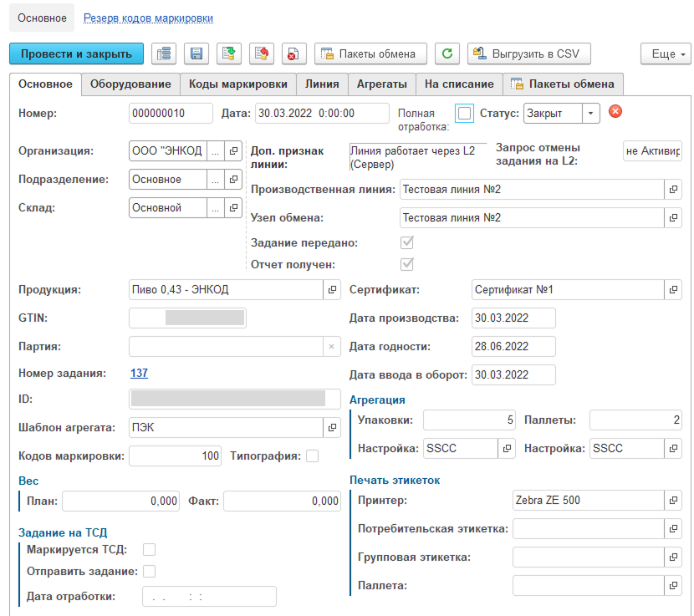Click the Кодов маркировки input field
This screenshot has width=694, height=616.
pyautogui.click(x=176, y=456)
